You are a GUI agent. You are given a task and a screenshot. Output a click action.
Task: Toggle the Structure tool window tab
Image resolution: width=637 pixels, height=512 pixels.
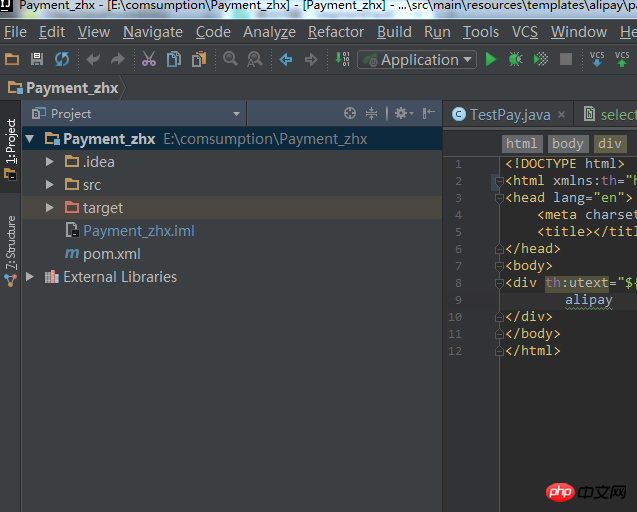pos(11,243)
